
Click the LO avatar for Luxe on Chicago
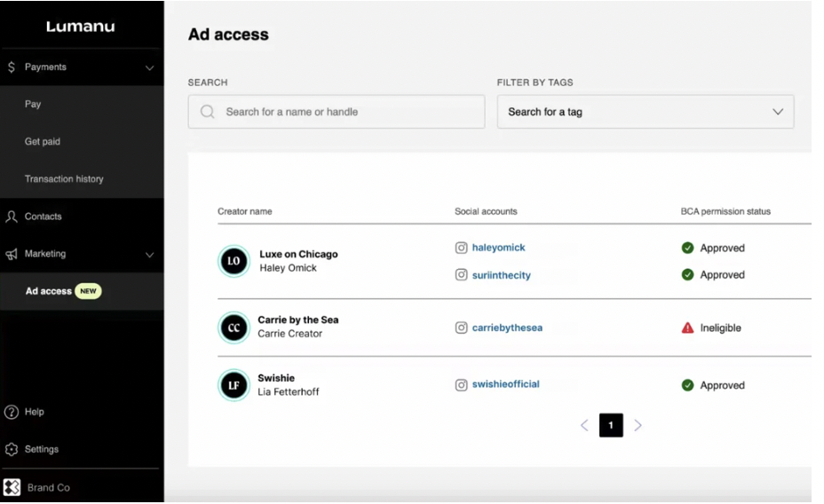point(234,262)
